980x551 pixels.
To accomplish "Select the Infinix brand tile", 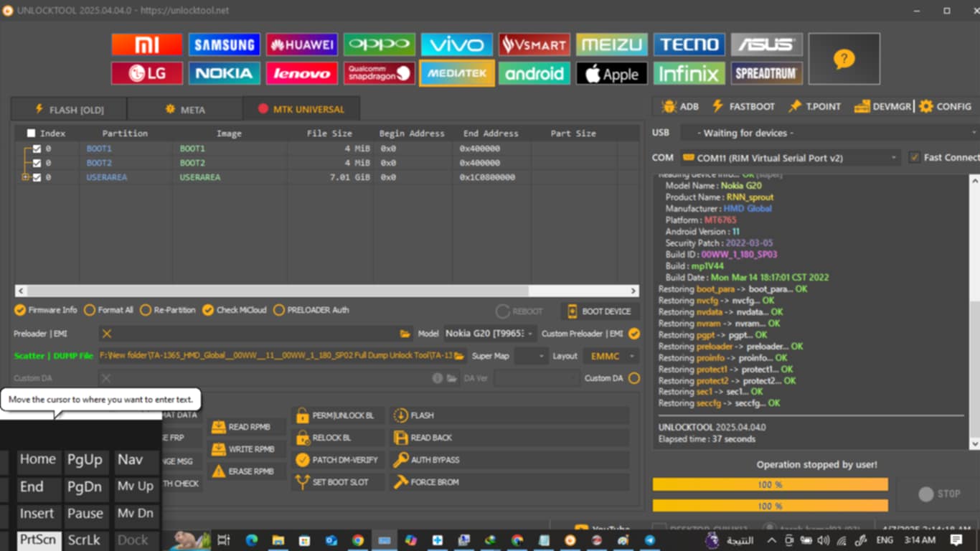I will (x=689, y=73).
